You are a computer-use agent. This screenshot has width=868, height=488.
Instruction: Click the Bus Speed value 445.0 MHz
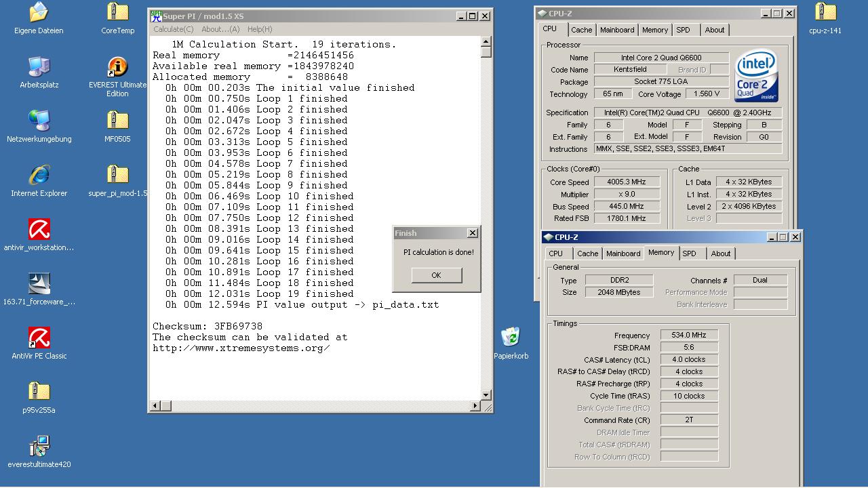tap(627, 206)
